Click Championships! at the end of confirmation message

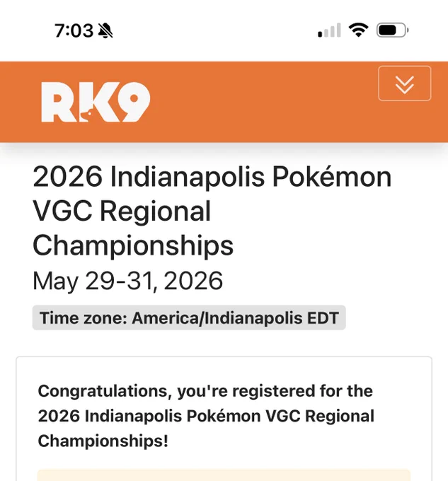click(x=103, y=441)
